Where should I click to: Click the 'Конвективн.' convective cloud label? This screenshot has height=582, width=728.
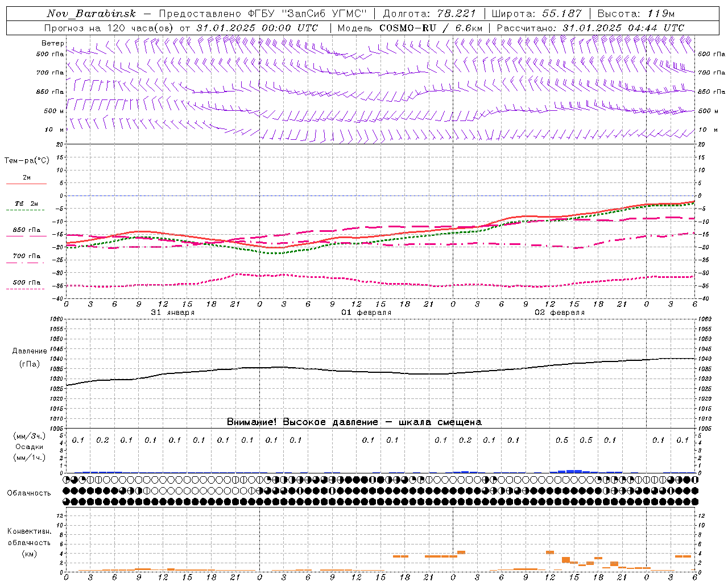point(30,531)
